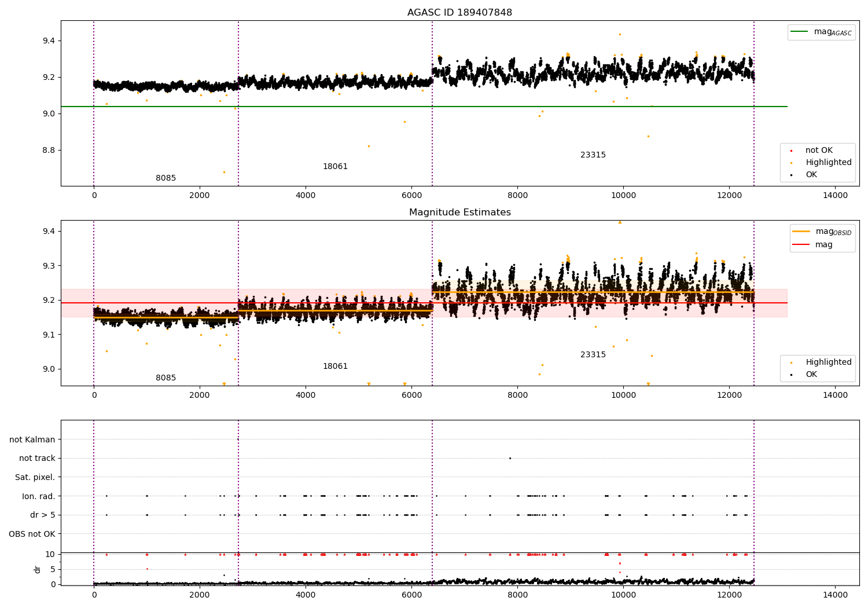Click the outlier point near 9.43 in top panel
This screenshot has height=608, width=868.
point(620,34)
